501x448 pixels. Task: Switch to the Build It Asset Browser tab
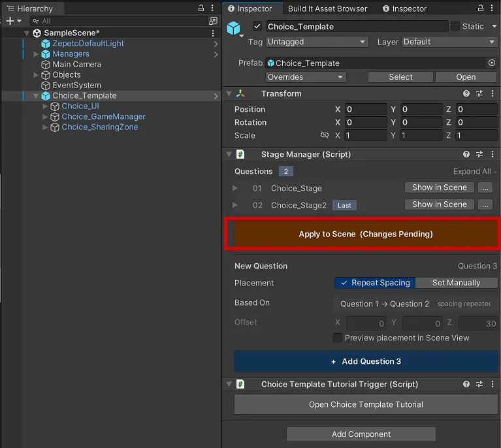[327, 8]
